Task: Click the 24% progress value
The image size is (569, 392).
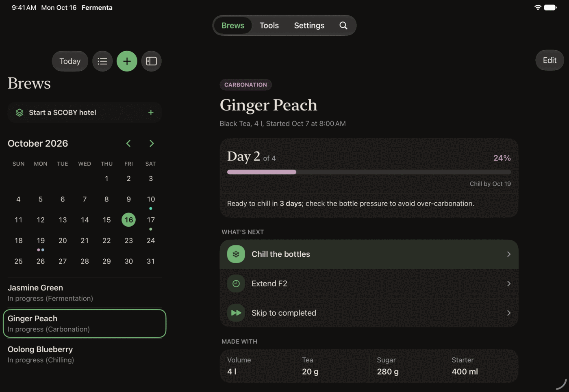Action: (502, 158)
